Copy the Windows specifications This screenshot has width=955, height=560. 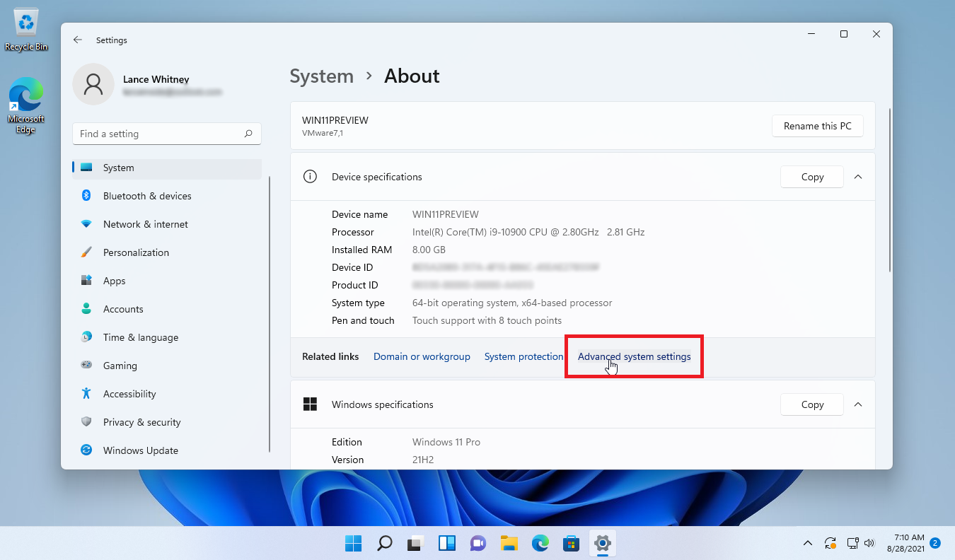coord(812,404)
